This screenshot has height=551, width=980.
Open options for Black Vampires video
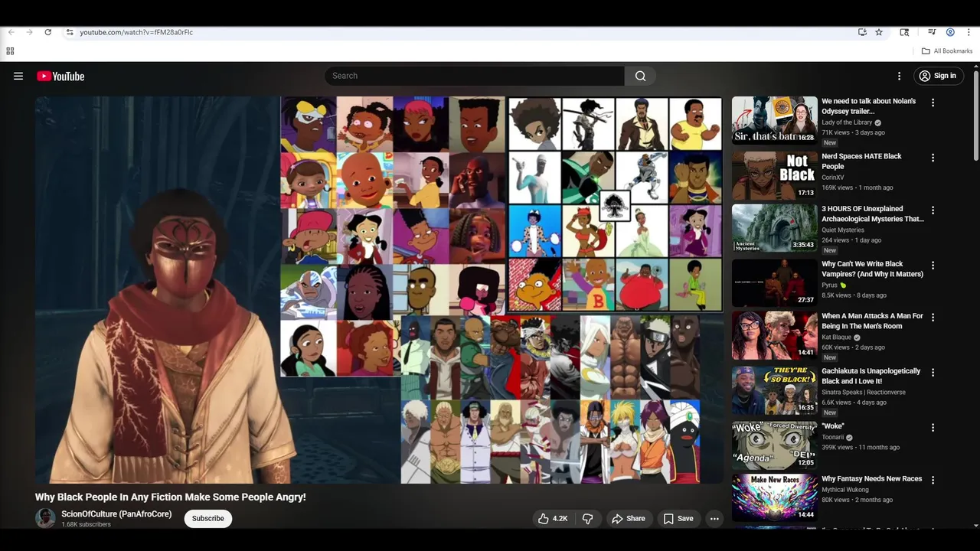(x=933, y=265)
